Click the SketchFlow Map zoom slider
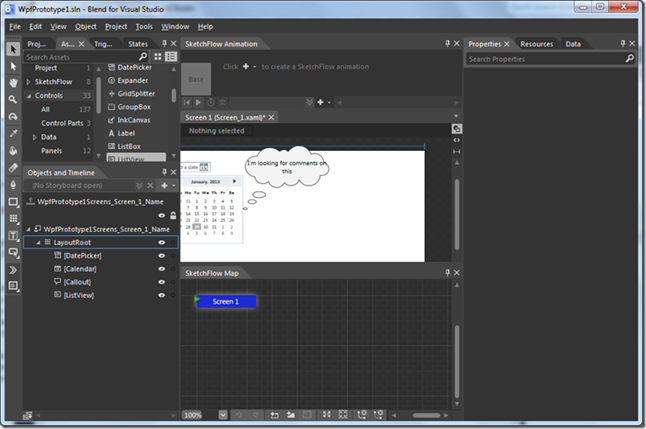646x429 pixels. (x=426, y=415)
